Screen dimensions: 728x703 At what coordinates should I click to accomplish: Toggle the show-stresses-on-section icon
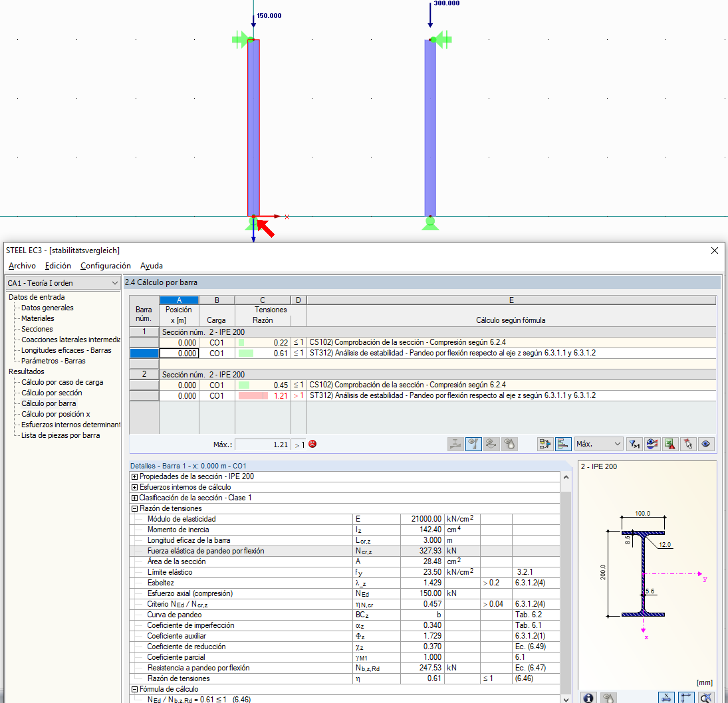[473, 444]
